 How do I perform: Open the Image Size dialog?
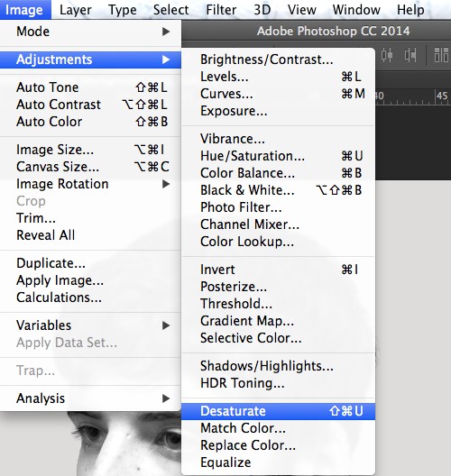pyautogui.click(x=90, y=150)
